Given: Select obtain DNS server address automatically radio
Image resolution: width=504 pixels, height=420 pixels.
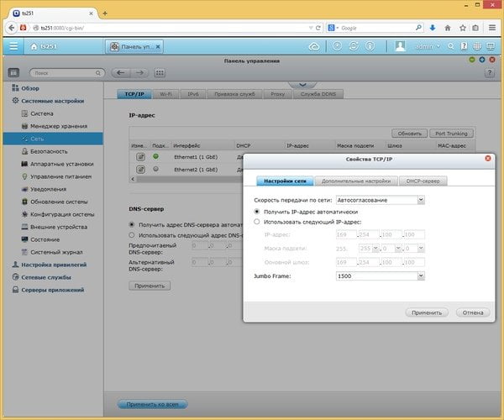Looking at the screenshot, I should point(132,224).
